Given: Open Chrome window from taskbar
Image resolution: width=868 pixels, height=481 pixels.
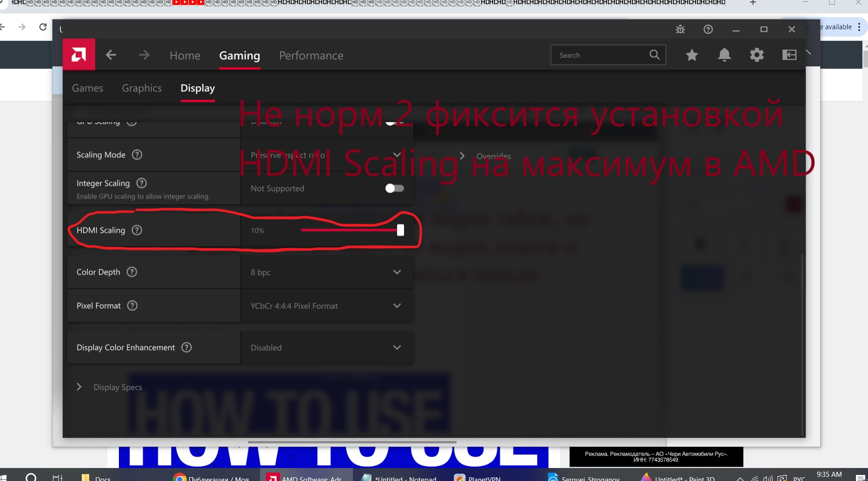Looking at the screenshot, I should click(x=211, y=477).
